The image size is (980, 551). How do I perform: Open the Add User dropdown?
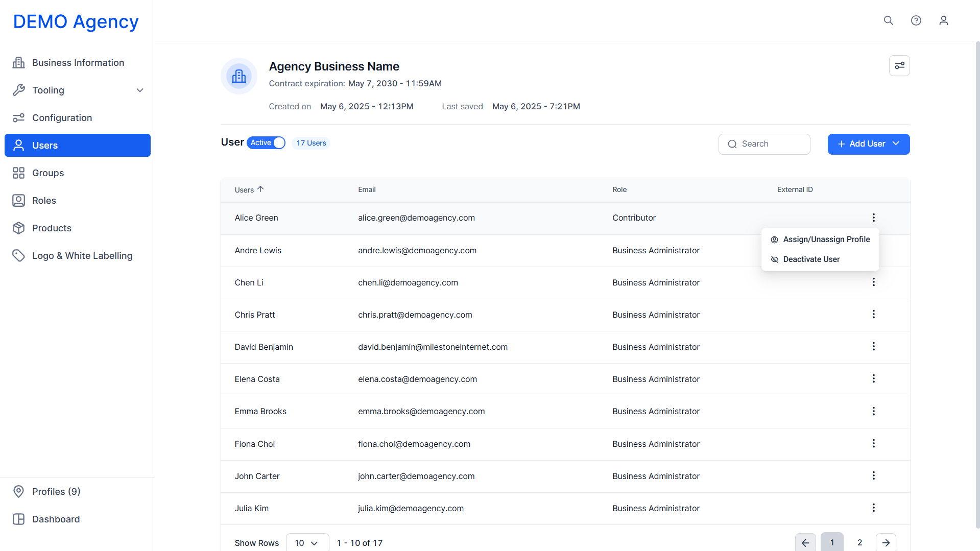point(869,144)
